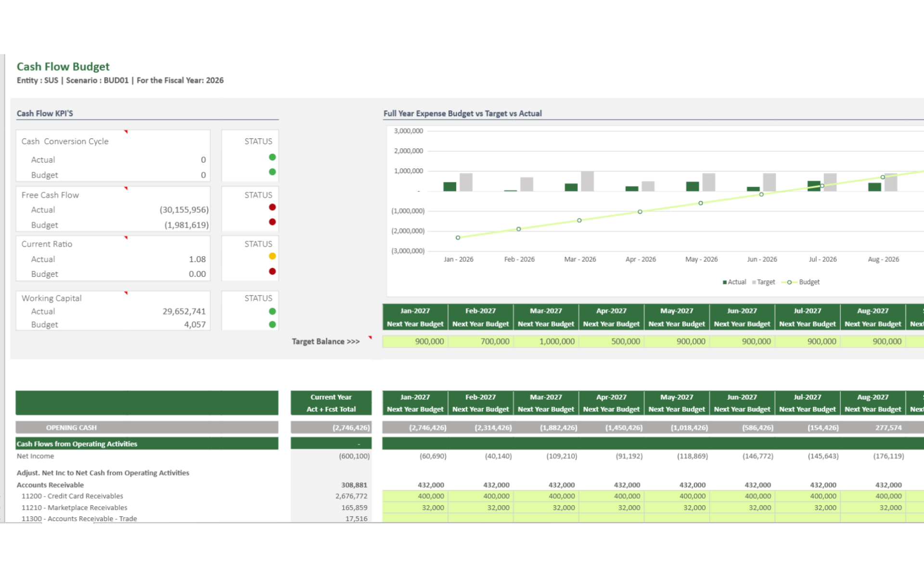
Task: Click the yellow status dot for Current Ratio Actual
Action: (x=272, y=256)
